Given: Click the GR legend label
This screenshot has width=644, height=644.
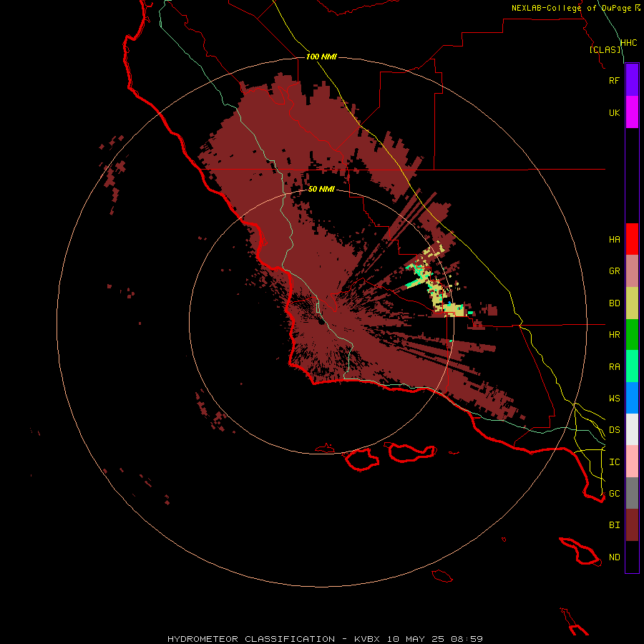Looking at the screenshot, I should click(614, 271).
